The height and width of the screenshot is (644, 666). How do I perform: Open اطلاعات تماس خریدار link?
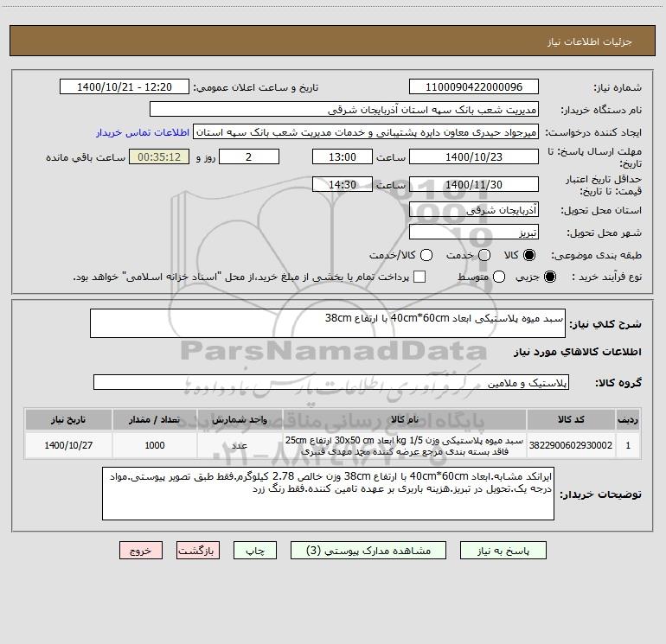tap(143, 132)
